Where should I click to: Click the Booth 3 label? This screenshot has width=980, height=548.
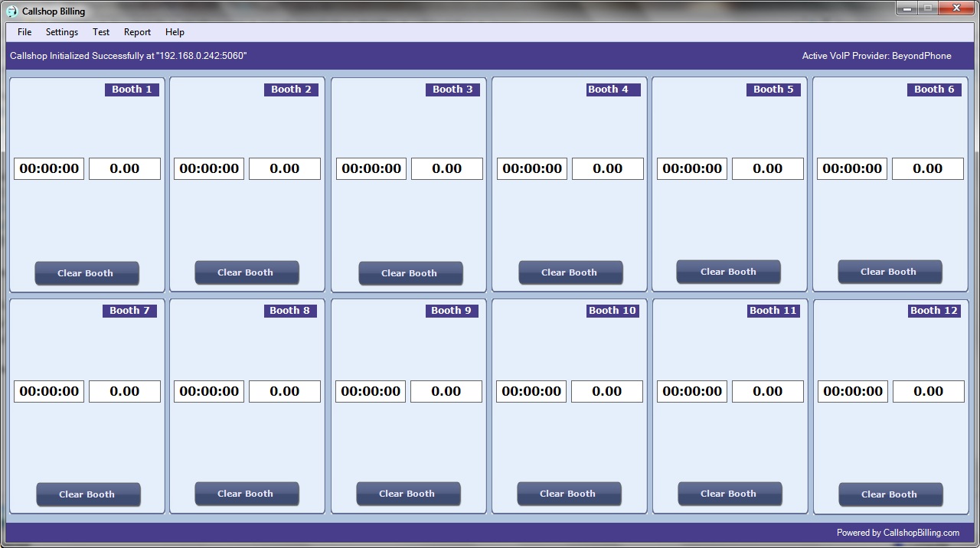pos(452,90)
